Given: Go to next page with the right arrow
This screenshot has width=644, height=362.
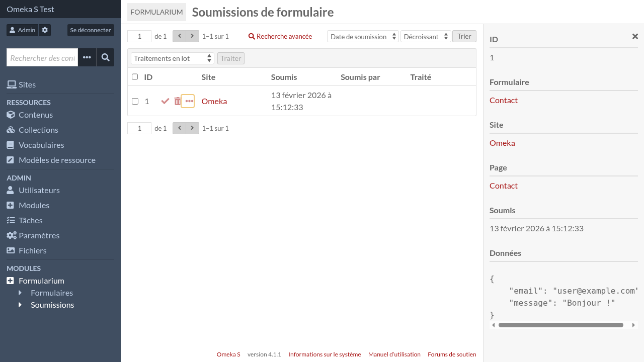Looking at the screenshot, I should (x=192, y=36).
